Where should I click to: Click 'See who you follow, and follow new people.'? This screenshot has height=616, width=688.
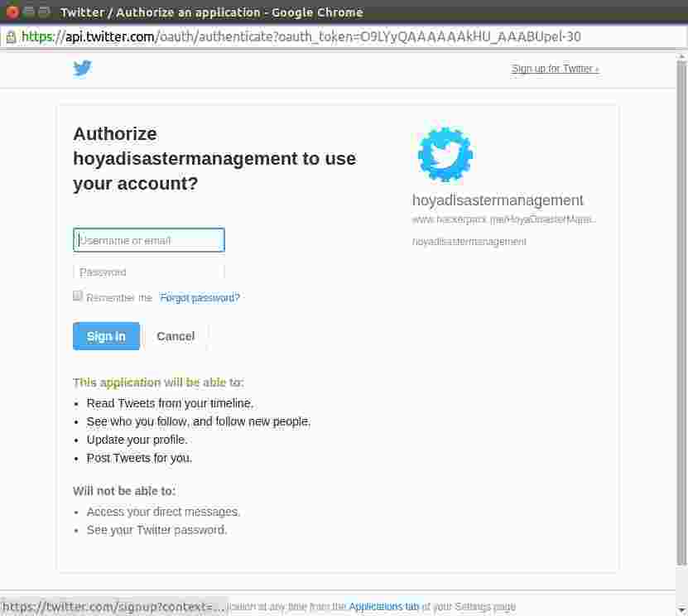pos(199,421)
